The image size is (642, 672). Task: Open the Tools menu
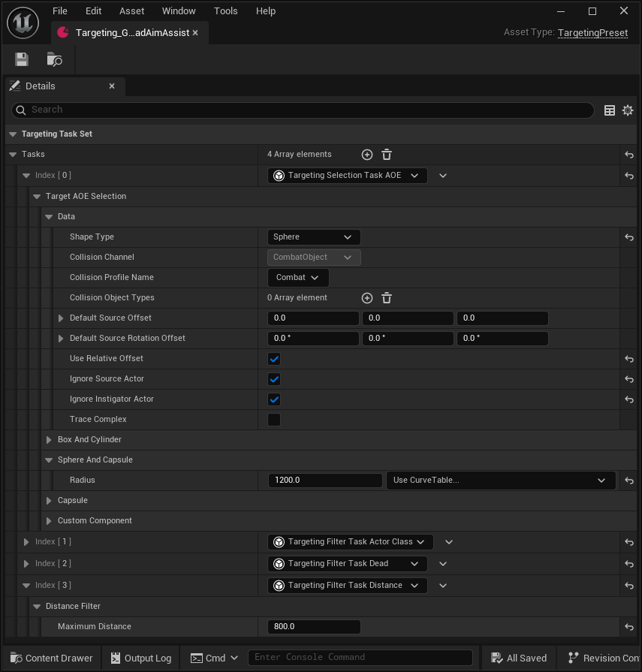pos(226,11)
